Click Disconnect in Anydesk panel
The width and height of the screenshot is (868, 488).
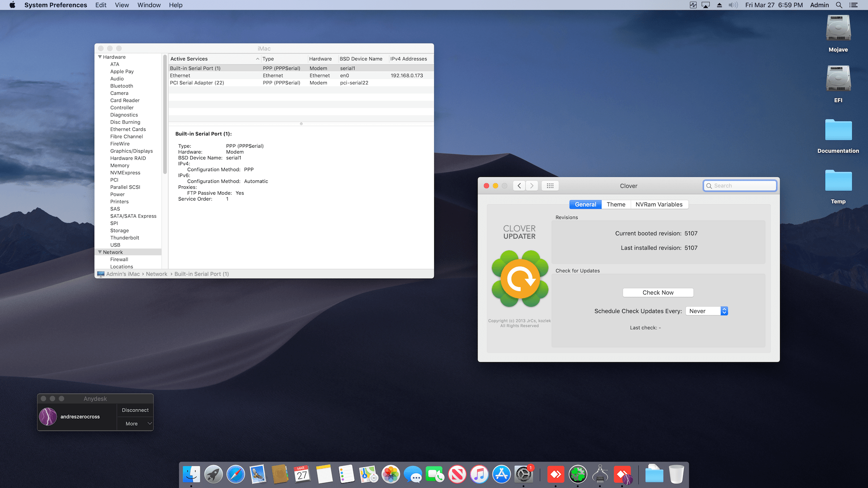[x=135, y=410]
